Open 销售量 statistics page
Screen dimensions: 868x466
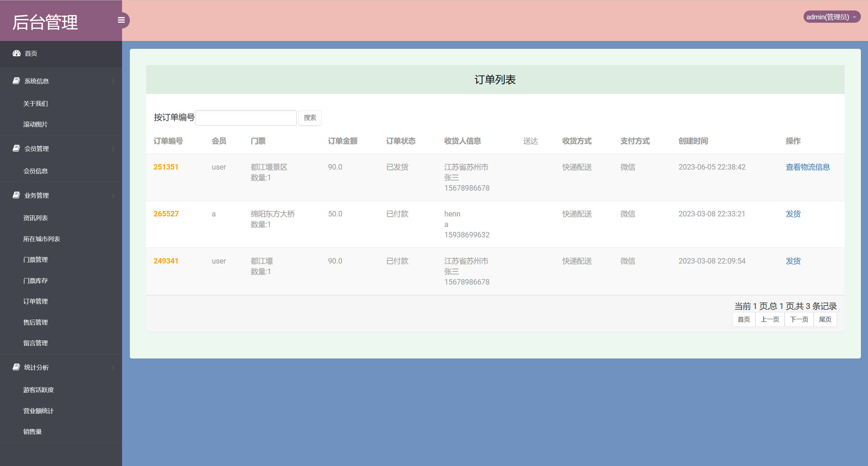point(33,431)
